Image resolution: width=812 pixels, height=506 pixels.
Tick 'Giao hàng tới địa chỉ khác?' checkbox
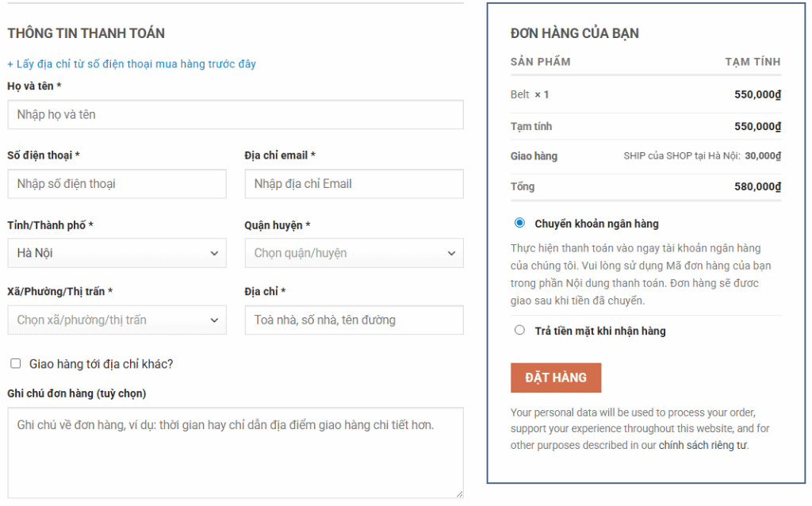[x=15, y=364]
